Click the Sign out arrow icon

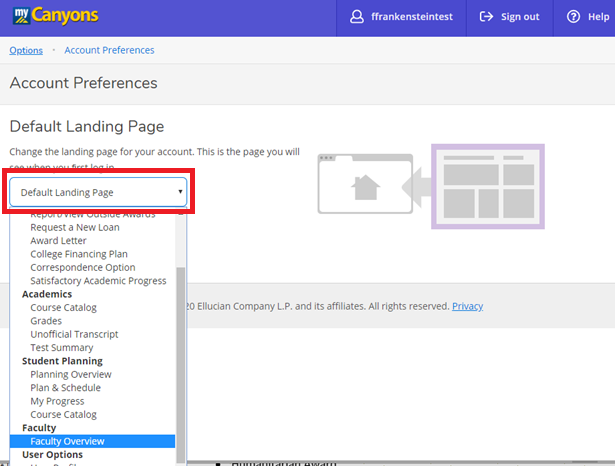487,17
